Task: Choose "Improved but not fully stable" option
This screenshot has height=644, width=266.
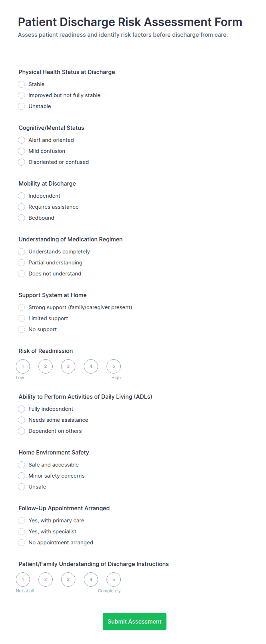Action: [21, 95]
